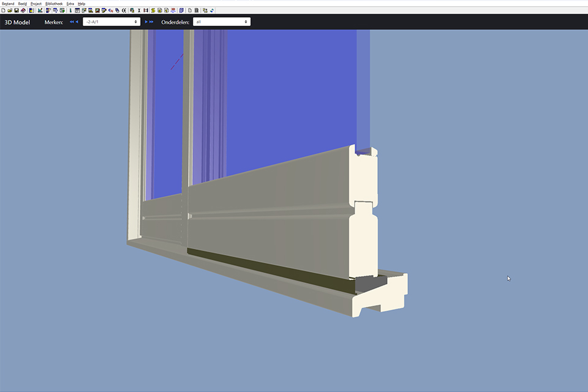The height and width of the screenshot is (392, 588).
Task: Open the Beeld menu
Action: [23, 4]
